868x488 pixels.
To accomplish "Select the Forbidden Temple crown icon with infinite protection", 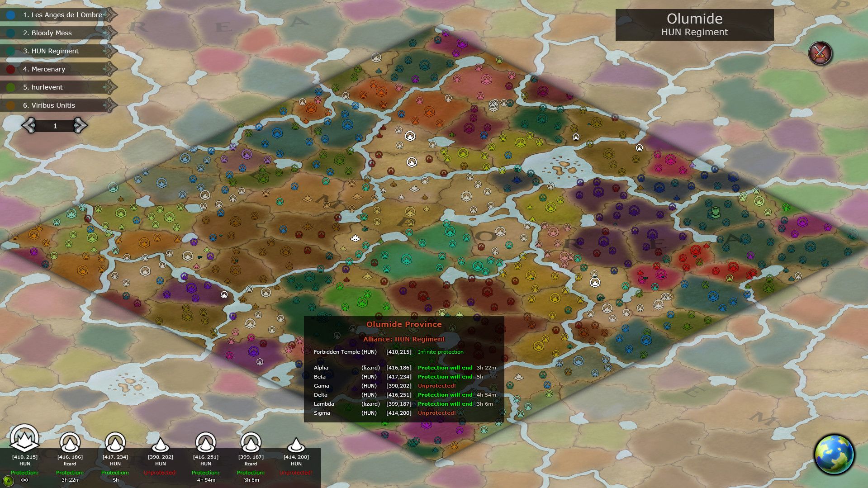I will [24, 440].
